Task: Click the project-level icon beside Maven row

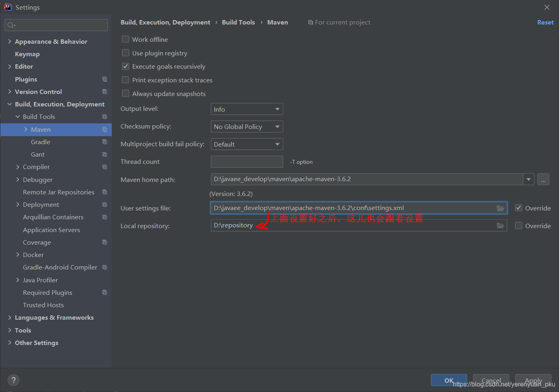Action: coord(104,129)
